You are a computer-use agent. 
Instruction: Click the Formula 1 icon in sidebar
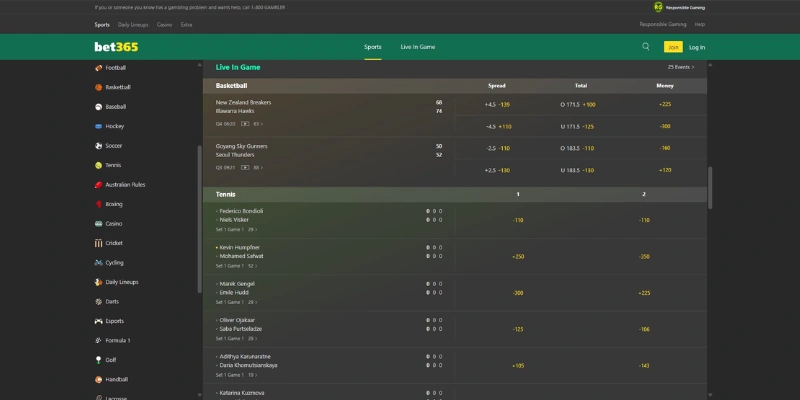pyautogui.click(x=98, y=340)
